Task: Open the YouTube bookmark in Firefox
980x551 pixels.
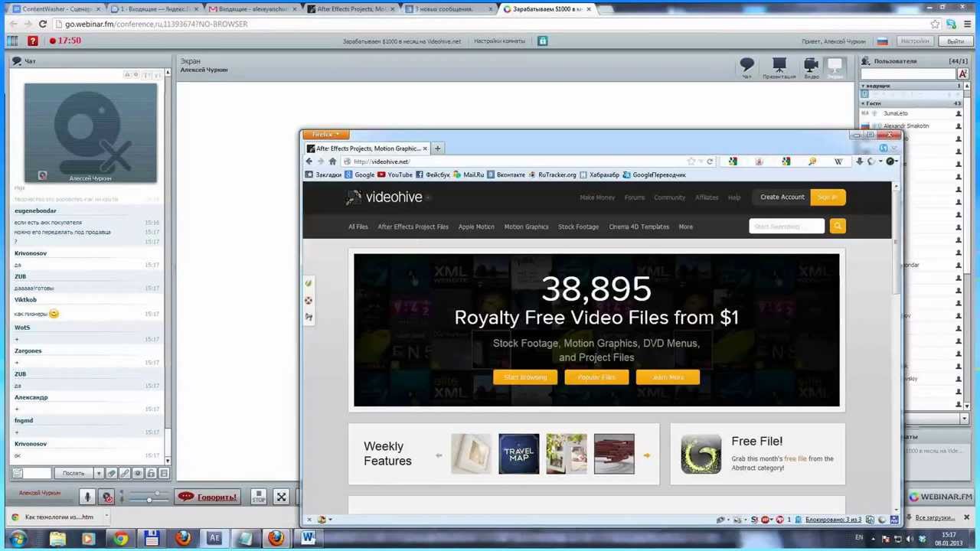Action: (x=395, y=174)
